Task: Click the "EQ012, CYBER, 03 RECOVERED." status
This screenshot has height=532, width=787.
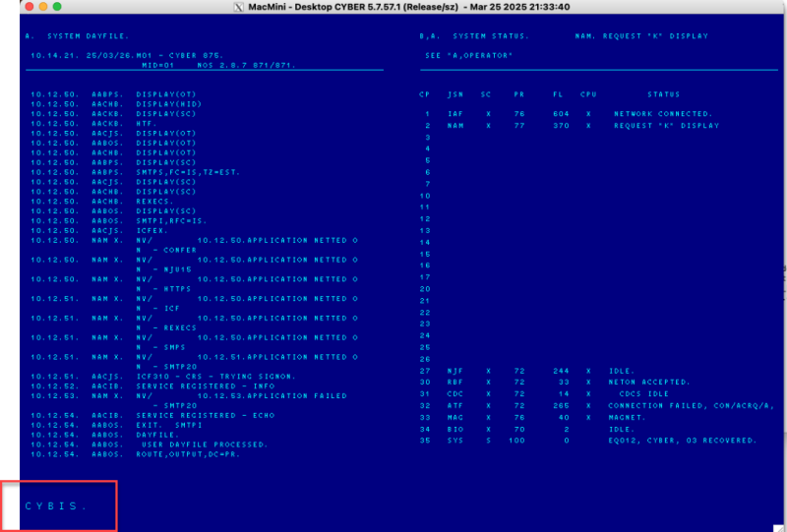Action: coord(683,441)
